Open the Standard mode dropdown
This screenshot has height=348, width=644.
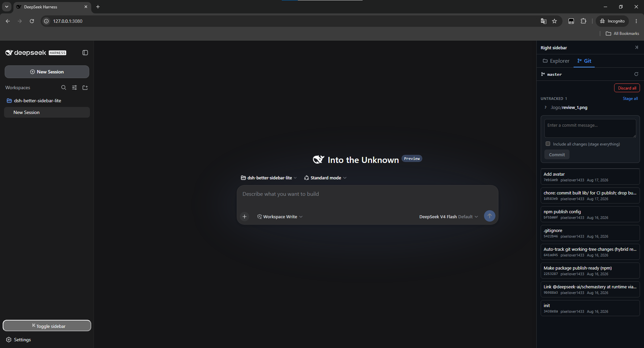[325, 178]
